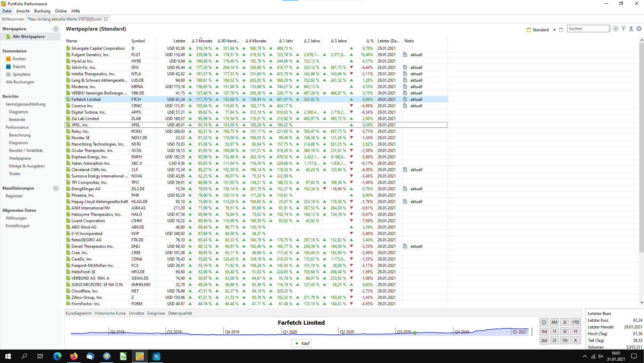Screen dimensions: 644x363
Task: Add a classification via the Klassifizierungen plus icon
Action: point(56,188)
